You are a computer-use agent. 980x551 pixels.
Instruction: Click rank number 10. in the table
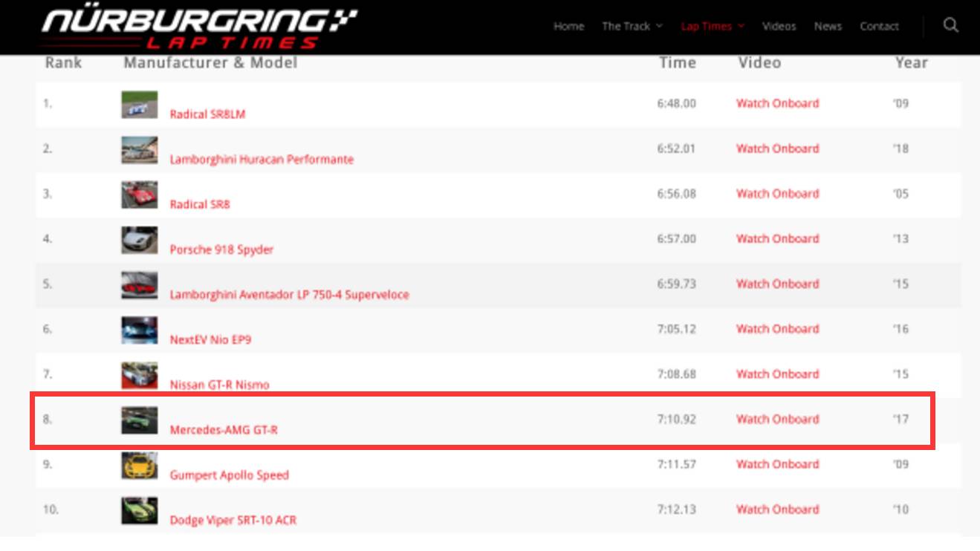(x=51, y=509)
